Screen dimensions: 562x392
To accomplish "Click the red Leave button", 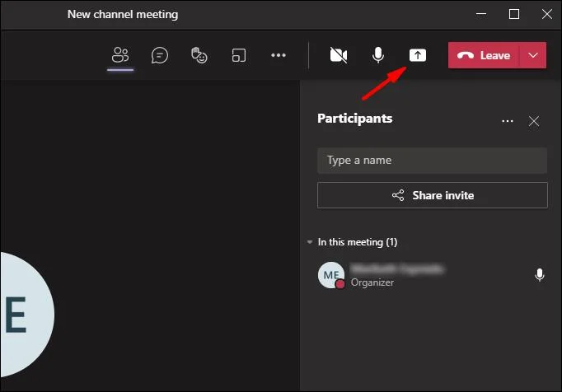I will pos(484,55).
